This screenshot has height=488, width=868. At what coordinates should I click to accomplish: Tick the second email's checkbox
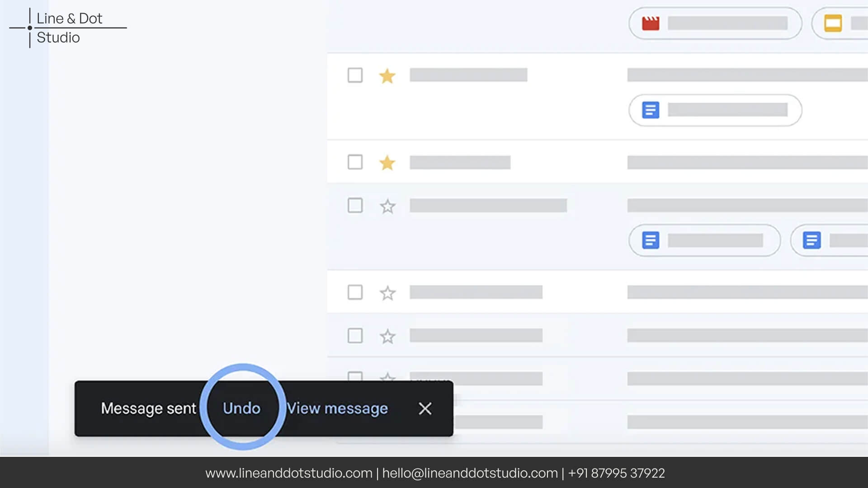355,162
